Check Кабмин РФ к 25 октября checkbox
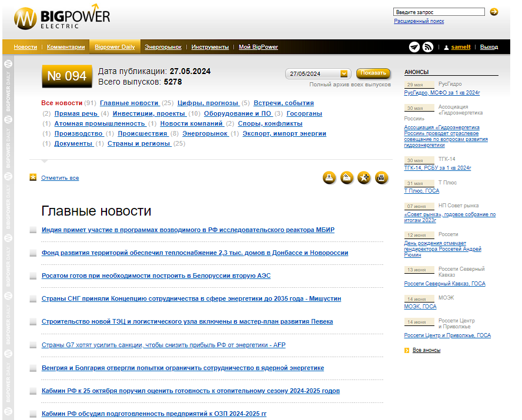Viewport: 522px width, 420px height. click(x=33, y=391)
